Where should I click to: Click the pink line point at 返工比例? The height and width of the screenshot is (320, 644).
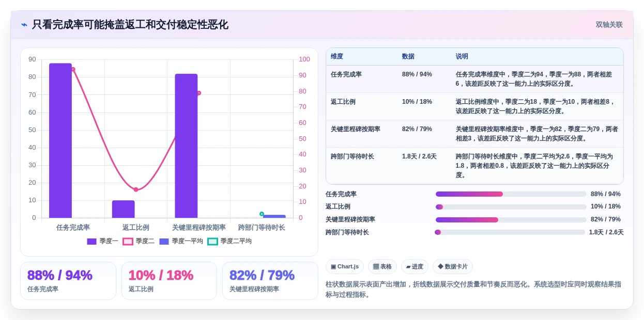click(136, 189)
